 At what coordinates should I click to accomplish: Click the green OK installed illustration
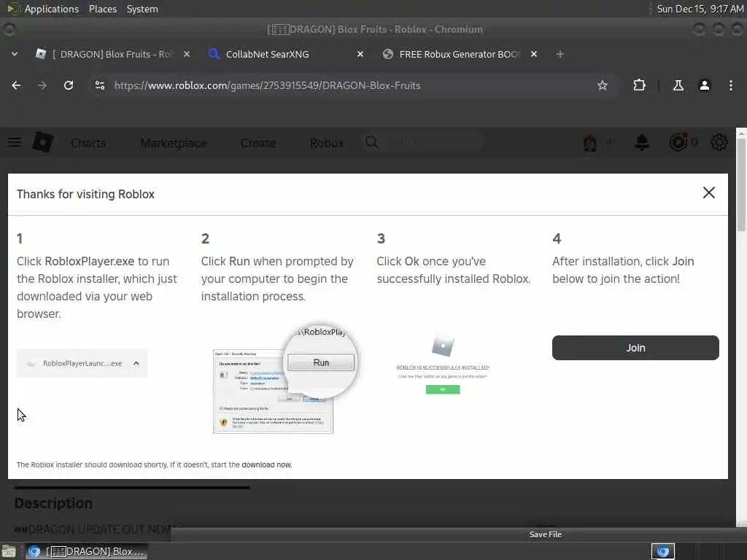tap(443, 389)
